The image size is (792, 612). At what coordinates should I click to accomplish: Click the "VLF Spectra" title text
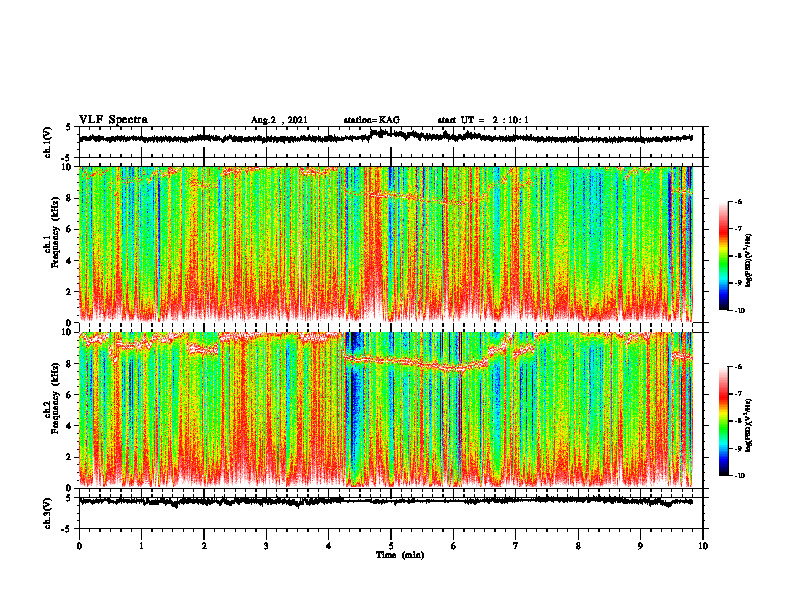tap(113, 120)
